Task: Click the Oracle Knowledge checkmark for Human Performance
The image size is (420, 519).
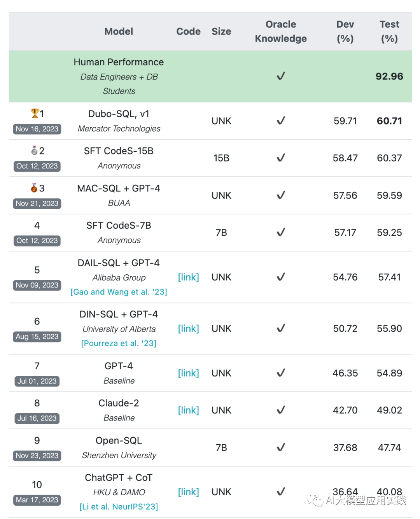Action: click(281, 76)
